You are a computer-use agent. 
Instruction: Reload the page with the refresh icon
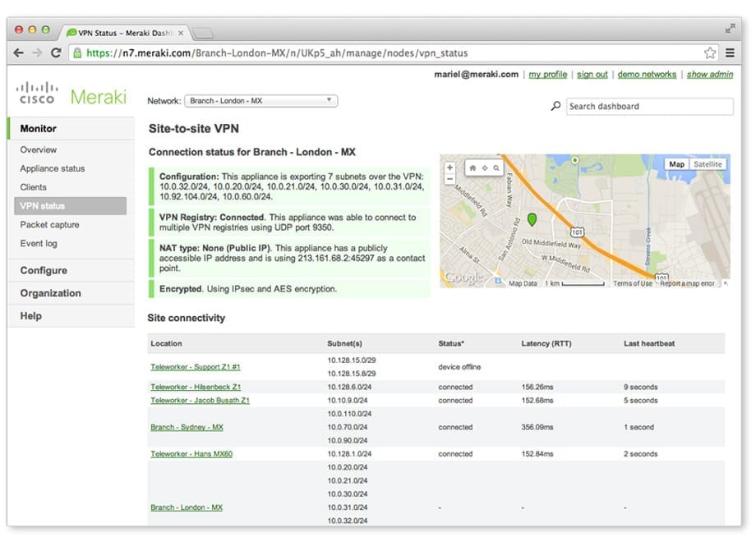click(56, 53)
